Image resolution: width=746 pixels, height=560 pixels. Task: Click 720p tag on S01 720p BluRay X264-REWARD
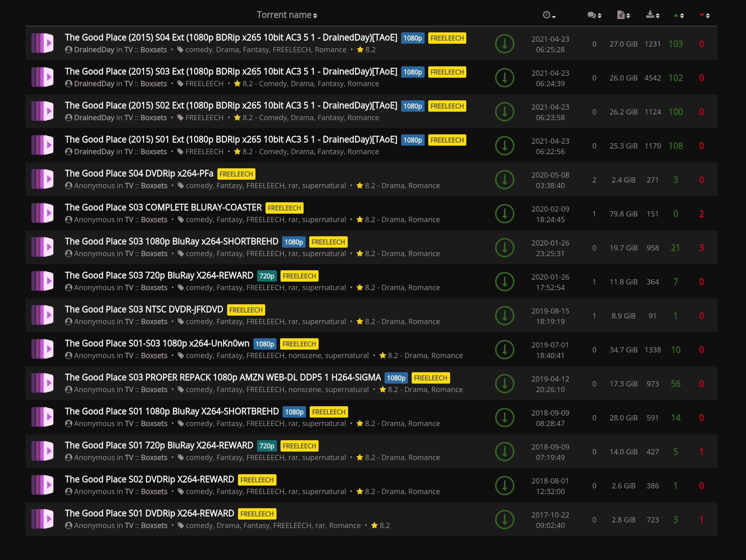click(267, 446)
